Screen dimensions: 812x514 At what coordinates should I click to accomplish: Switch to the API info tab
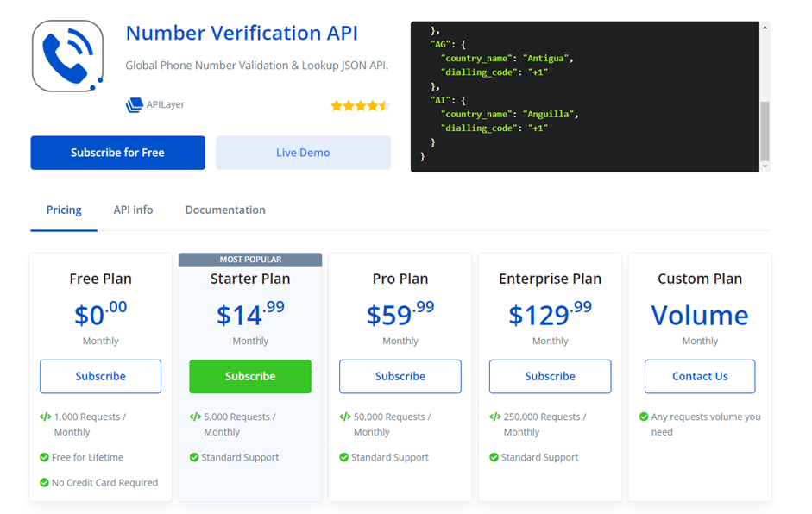point(133,210)
